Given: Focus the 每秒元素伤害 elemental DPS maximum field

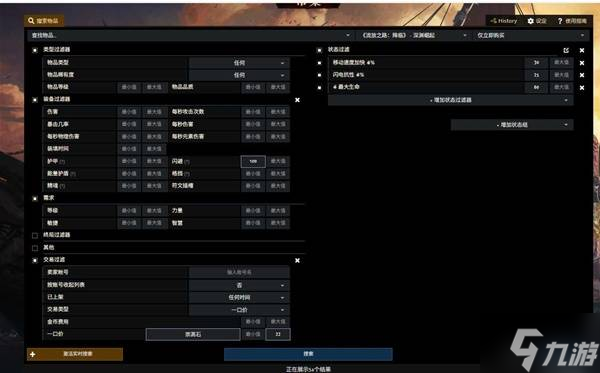Looking at the screenshot, I should [278, 137].
